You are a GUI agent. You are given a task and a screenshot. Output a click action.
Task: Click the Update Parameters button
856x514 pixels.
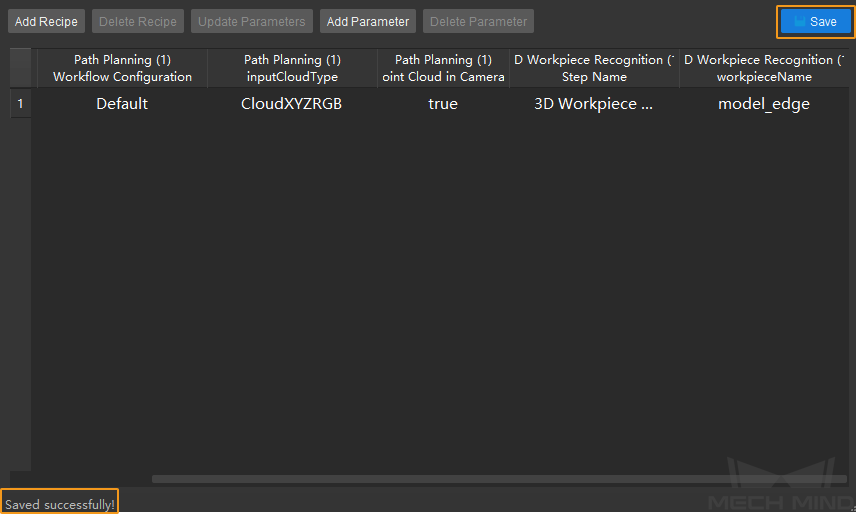tap(252, 21)
